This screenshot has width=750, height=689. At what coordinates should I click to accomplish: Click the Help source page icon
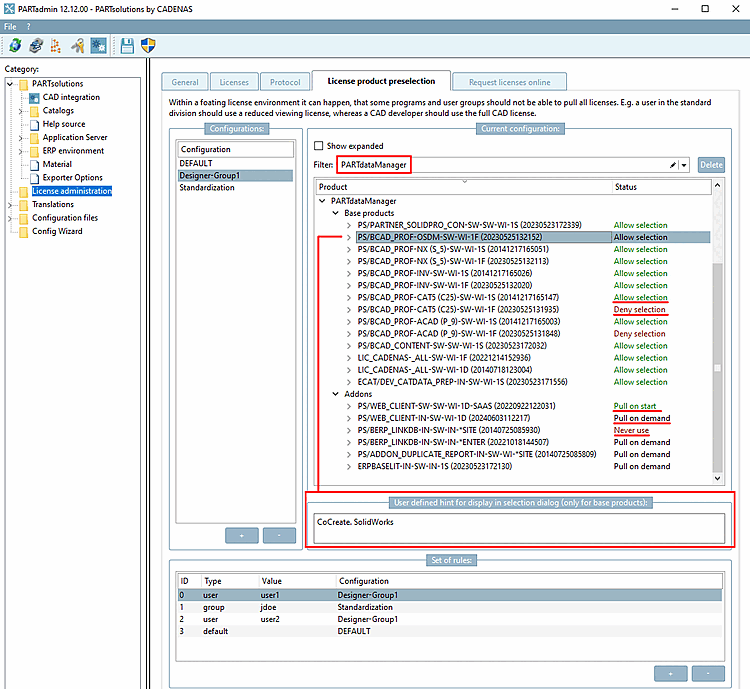[34, 124]
